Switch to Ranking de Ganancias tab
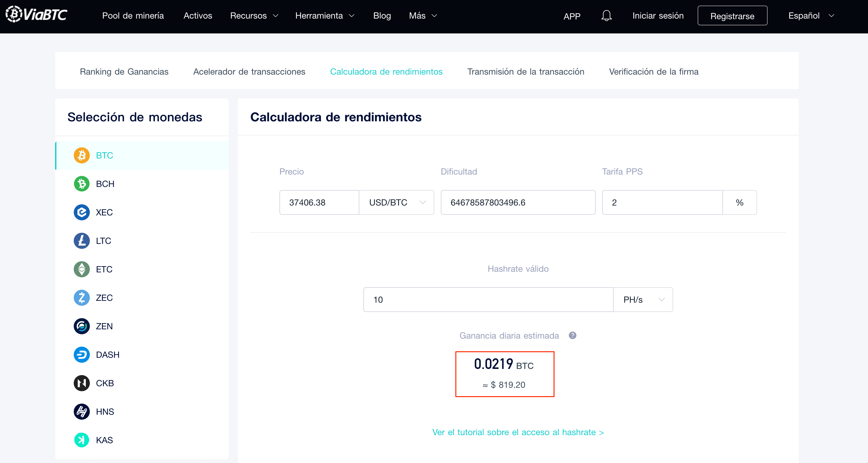 pyautogui.click(x=124, y=71)
